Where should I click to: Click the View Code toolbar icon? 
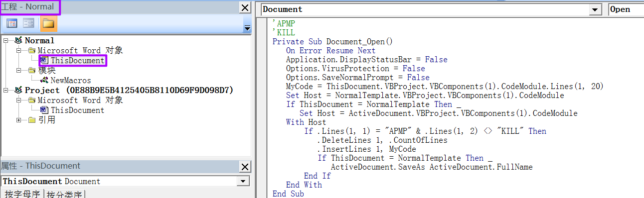[12, 23]
